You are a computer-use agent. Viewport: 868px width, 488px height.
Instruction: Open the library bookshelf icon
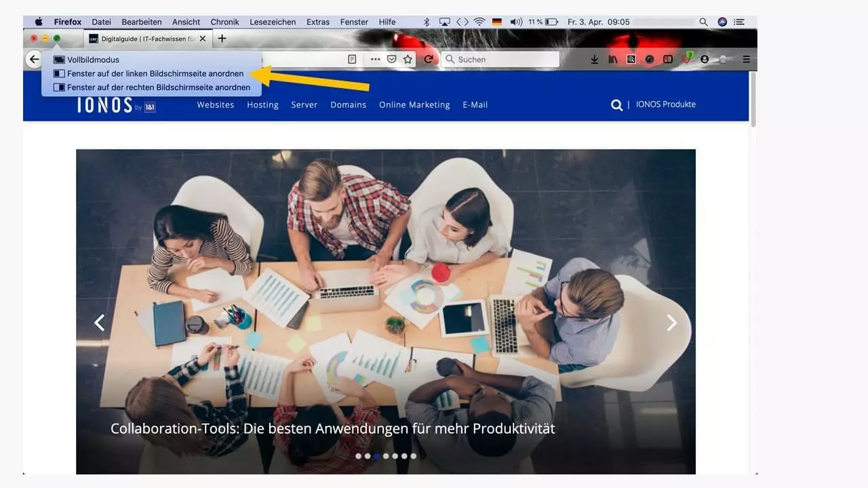612,60
